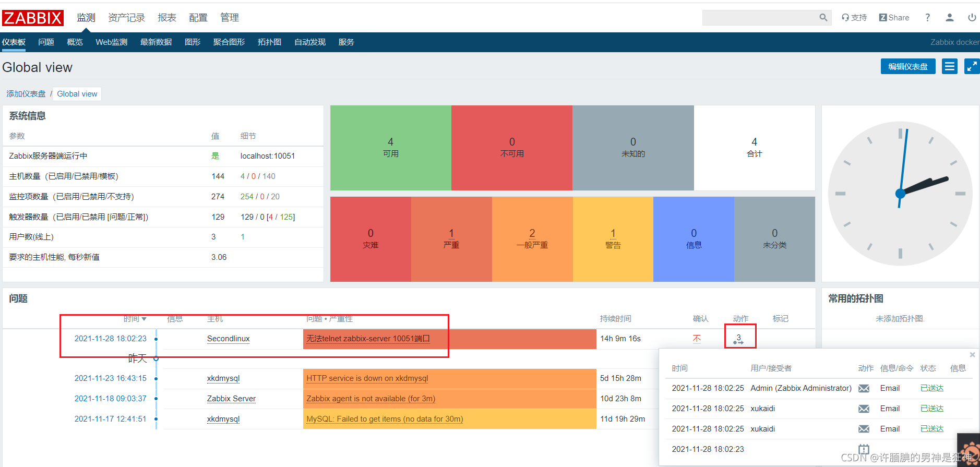
Task: Click the 编辑仪表盘 button
Action: point(908,66)
